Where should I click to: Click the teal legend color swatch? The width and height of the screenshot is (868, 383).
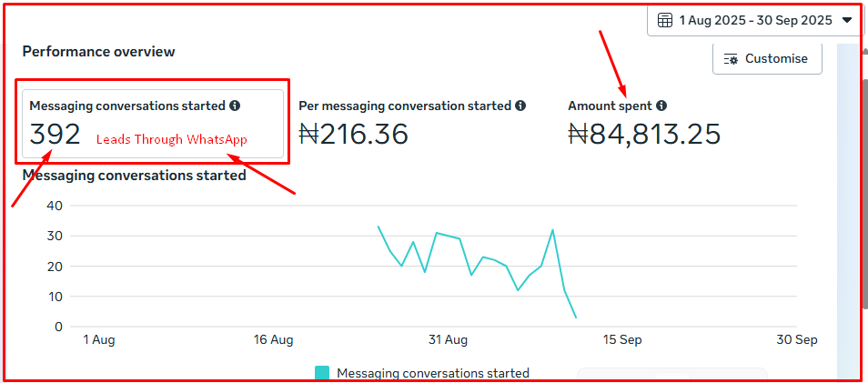coord(322,373)
